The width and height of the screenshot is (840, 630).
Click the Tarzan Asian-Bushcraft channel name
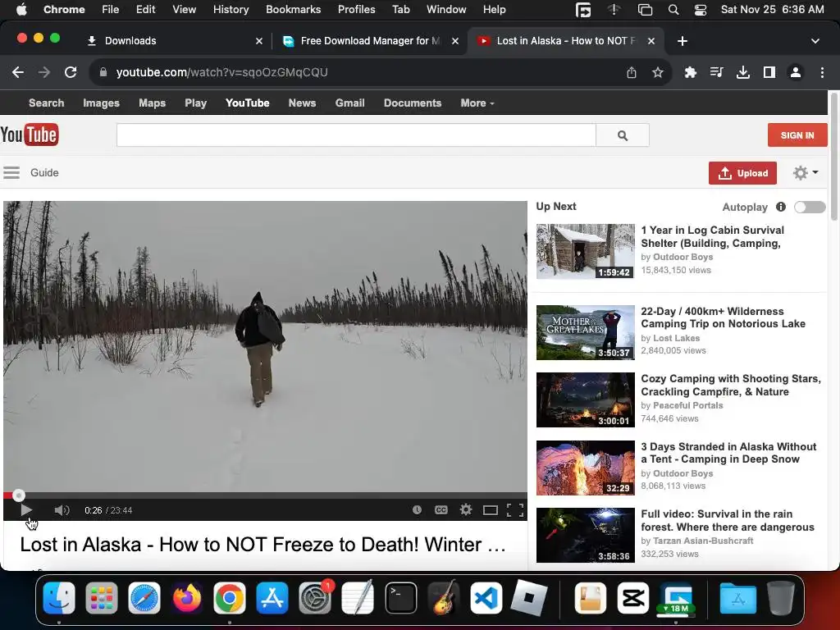pos(703,541)
